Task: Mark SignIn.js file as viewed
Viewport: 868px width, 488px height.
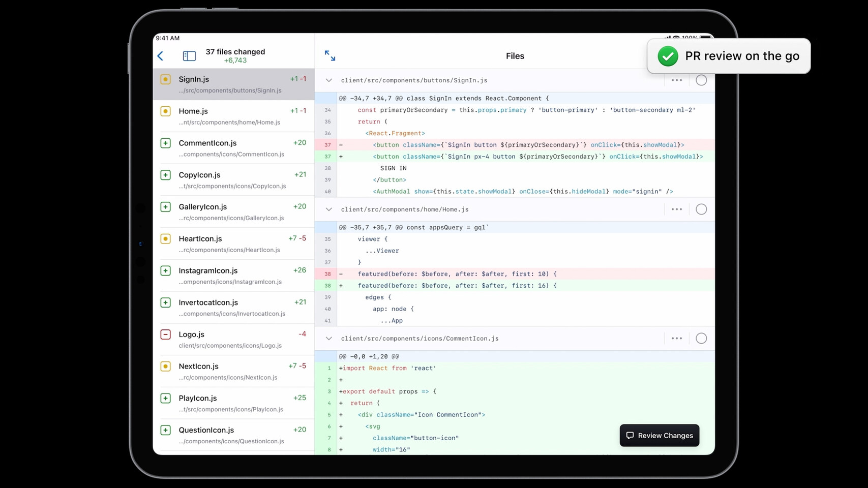Action: 701,80
